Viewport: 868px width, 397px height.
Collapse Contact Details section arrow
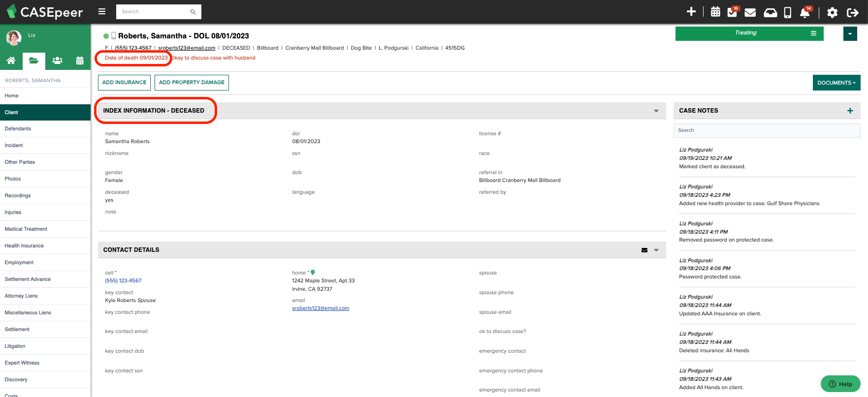(656, 250)
